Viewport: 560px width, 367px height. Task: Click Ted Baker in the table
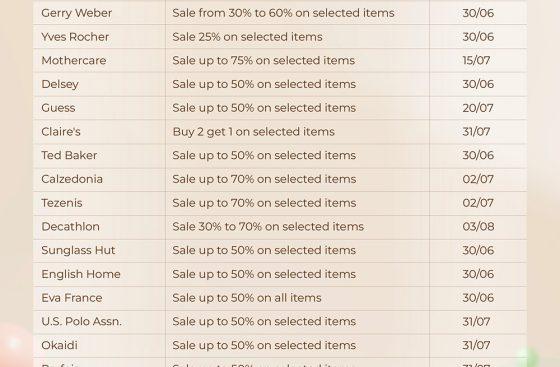click(69, 155)
